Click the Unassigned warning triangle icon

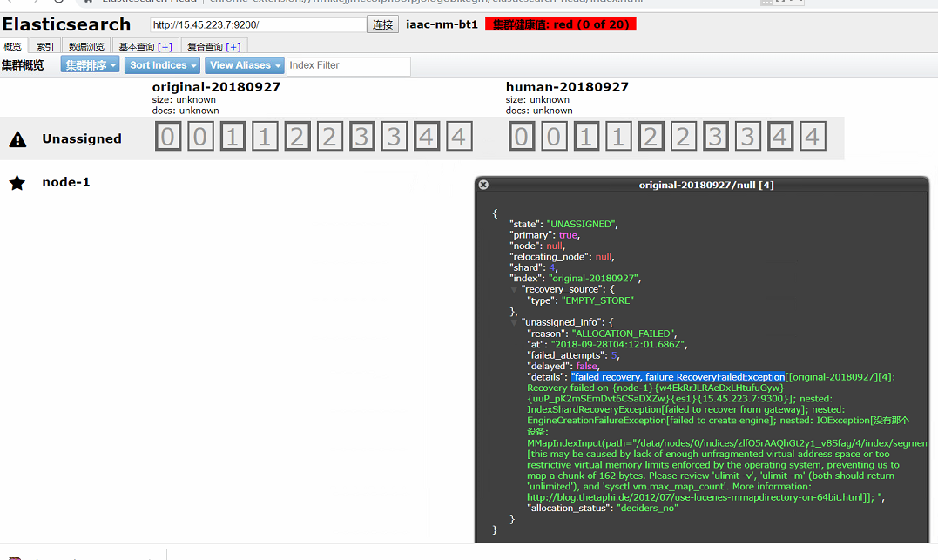[18, 139]
